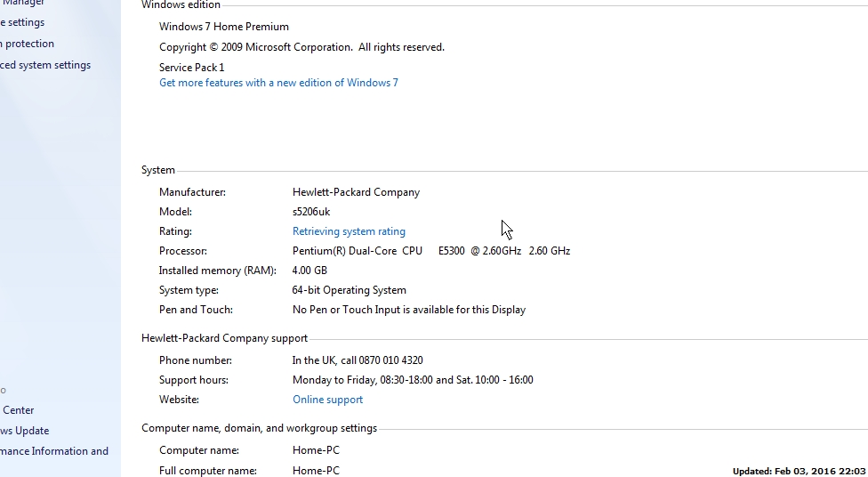Viewport: 868px width, 477px height.
Task: Click 'Get more features with a new edition' link
Action: click(x=278, y=83)
